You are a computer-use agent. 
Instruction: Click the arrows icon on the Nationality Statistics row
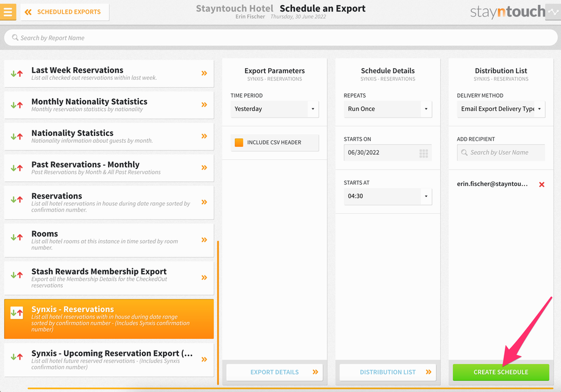pos(17,137)
